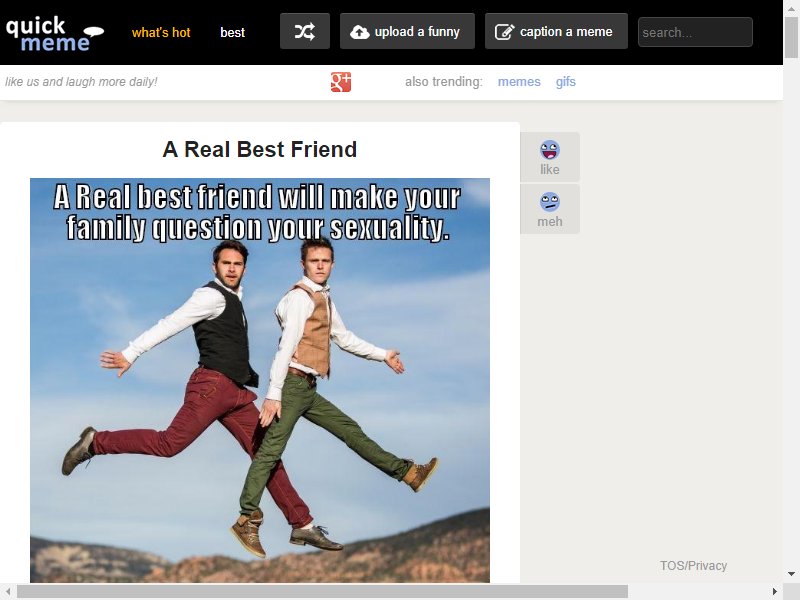Click the A Real Best Friend title

pyautogui.click(x=260, y=149)
